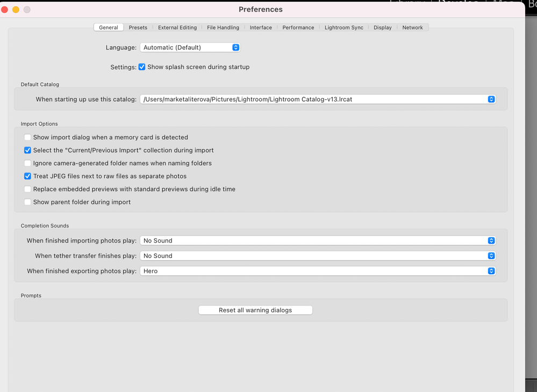
Task: Uncheck Select Current/Previous Import collection option
Action: click(28, 150)
